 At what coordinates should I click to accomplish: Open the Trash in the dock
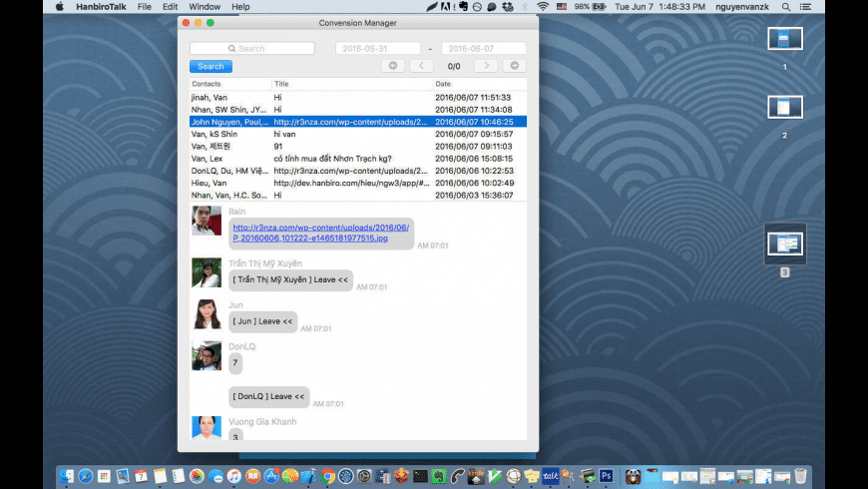tap(800, 477)
